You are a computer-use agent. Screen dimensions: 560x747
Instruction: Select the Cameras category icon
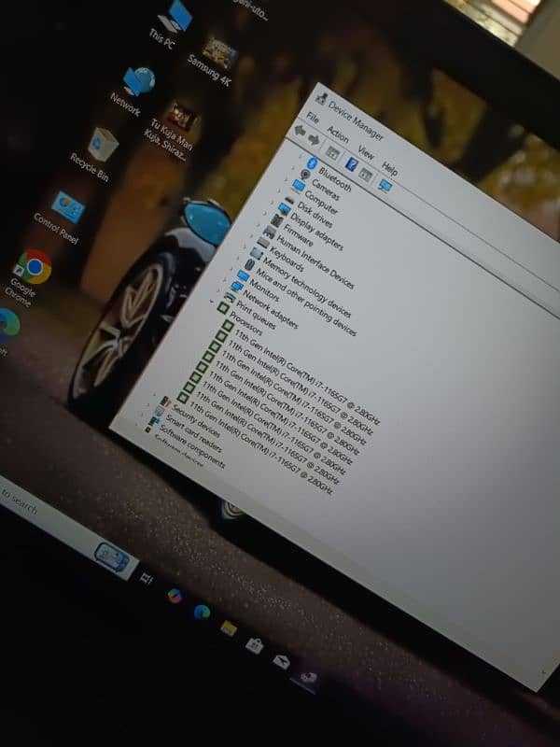click(x=305, y=175)
